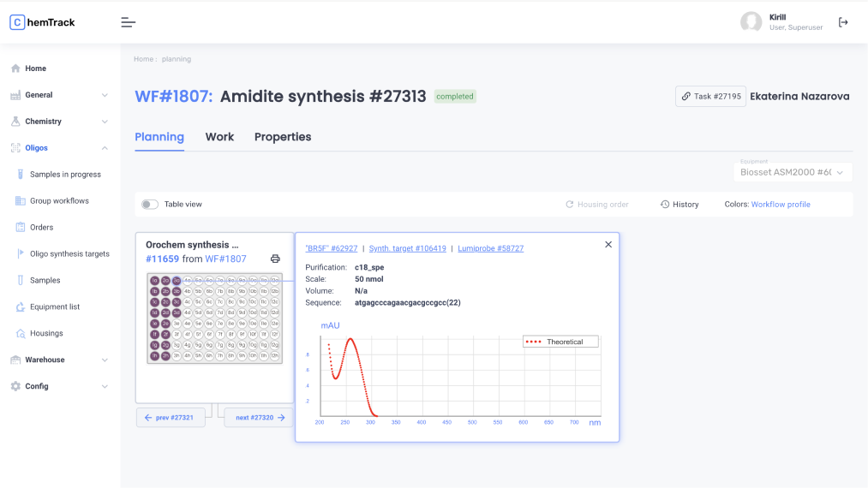Click the Housing order refresh icon
The image size is (868, 488).
click(569, 204)
